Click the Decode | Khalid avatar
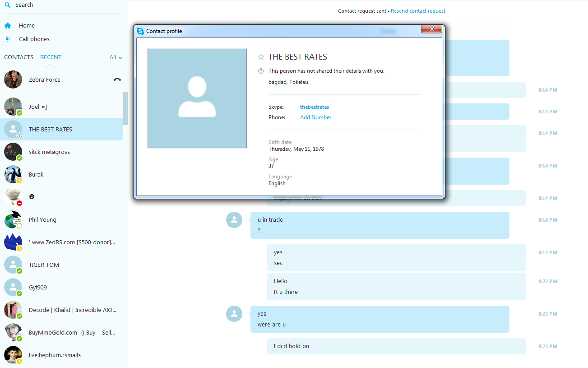 (13, 310)
